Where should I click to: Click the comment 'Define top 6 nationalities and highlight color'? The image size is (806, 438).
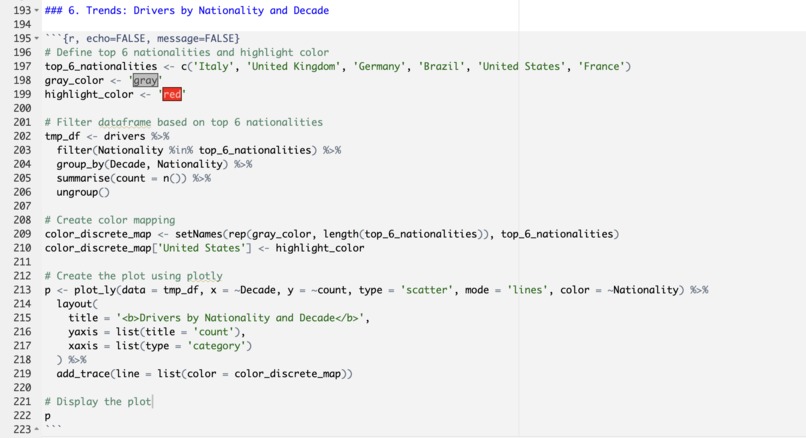coord(192,52)
